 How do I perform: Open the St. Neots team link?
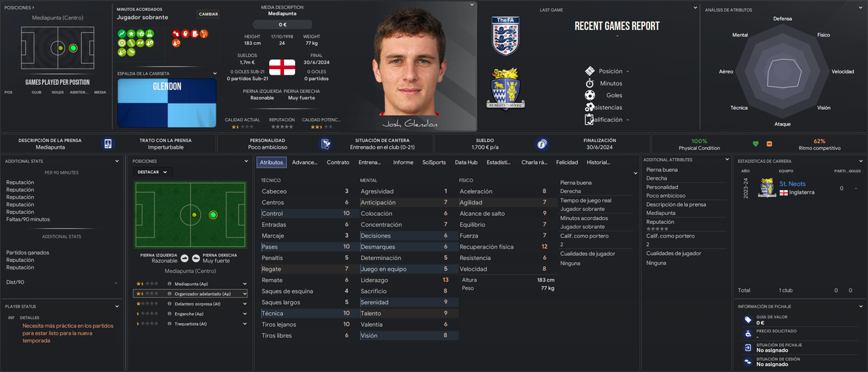[792, 184]
